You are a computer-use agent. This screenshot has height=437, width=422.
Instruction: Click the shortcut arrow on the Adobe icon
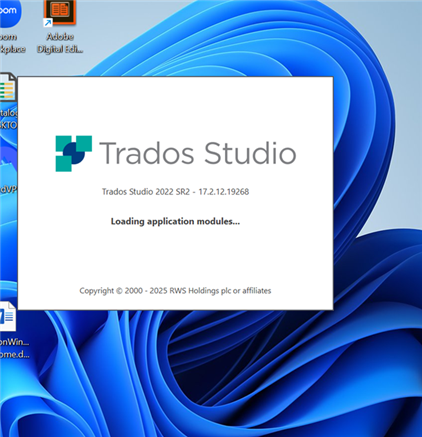(x=48, y=22)
